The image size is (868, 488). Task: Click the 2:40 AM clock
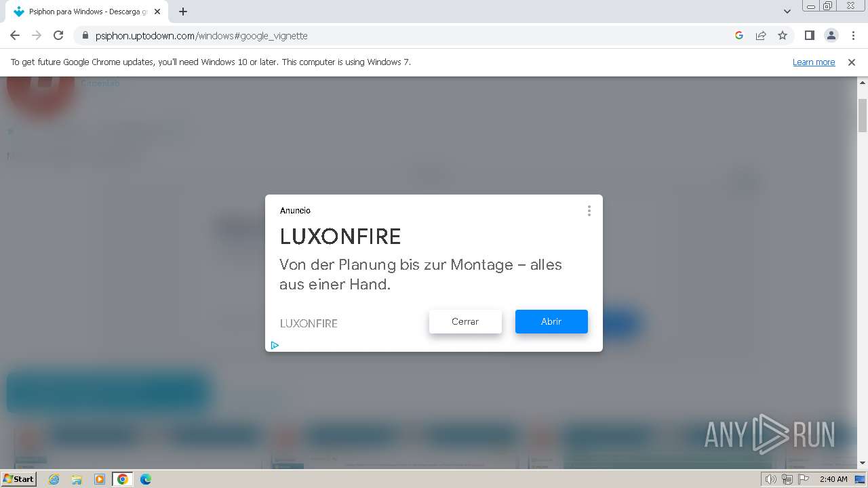[x=833, y=479]
